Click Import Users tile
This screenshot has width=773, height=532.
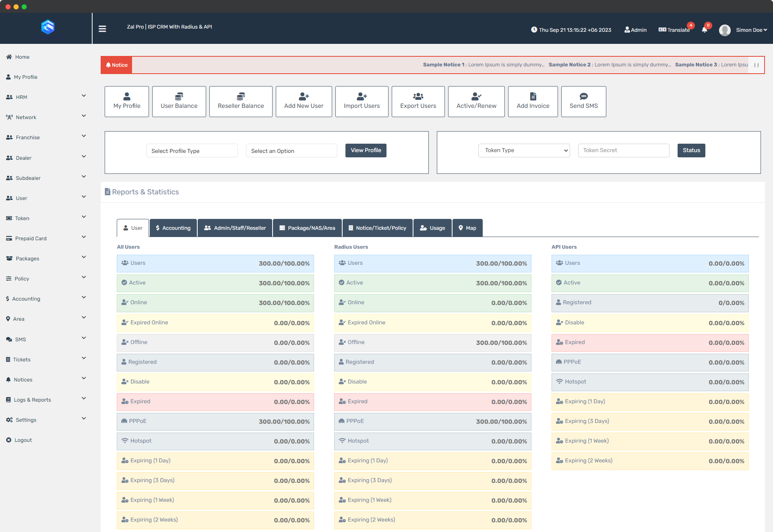(x=362, y=101)
